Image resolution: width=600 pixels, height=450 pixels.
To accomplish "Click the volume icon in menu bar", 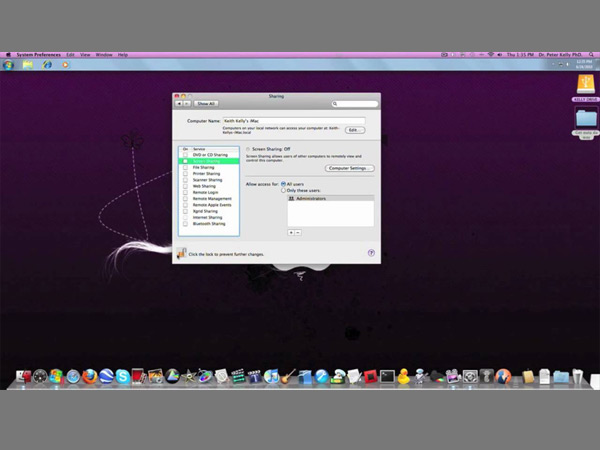I will click(x=500, y=55).
